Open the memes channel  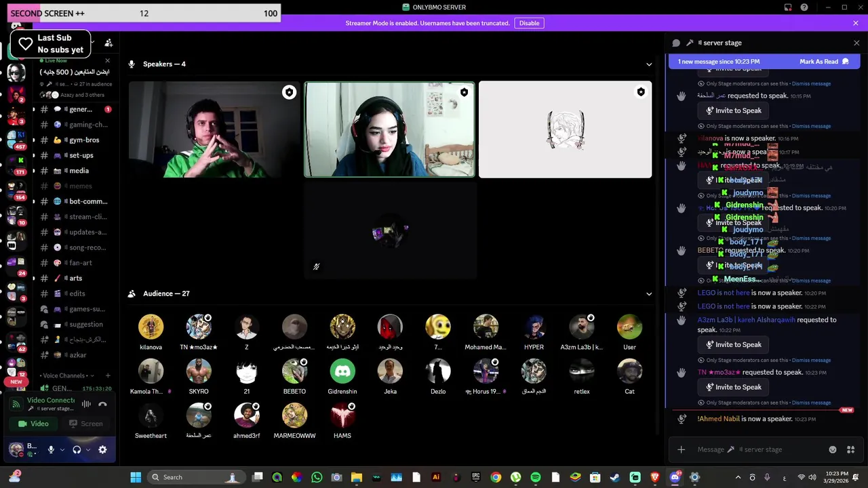point(73,186)
